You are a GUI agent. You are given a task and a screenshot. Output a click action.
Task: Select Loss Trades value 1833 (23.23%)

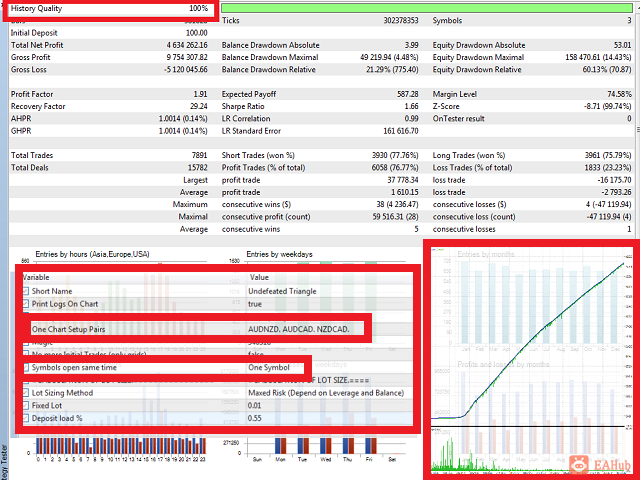click(x=608, y=167)
